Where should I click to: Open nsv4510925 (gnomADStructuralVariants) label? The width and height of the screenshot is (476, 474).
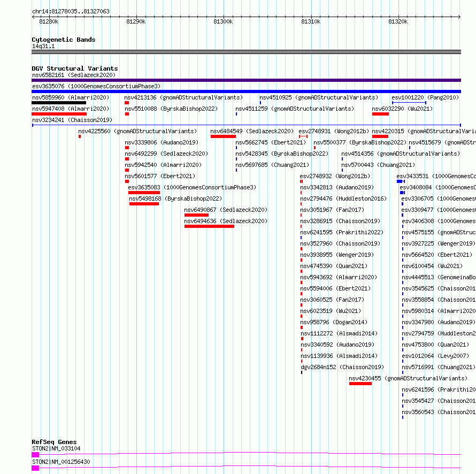coord(319,97)
